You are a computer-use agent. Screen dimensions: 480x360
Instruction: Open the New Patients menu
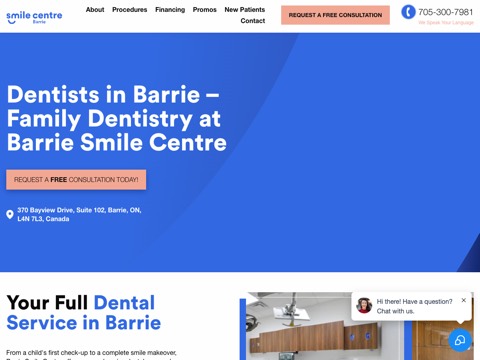coord(245,10)
